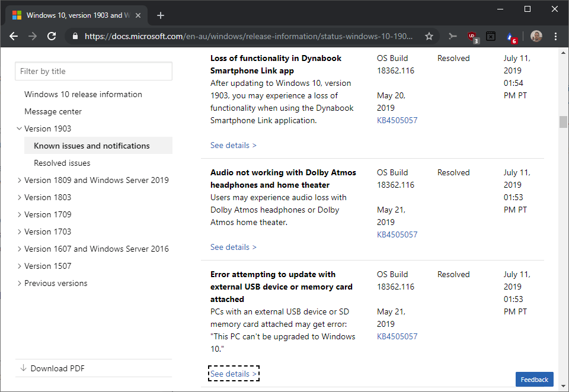569x392 pixels.
Task: Click 'May 20, 2019' date in Dynabook row
Action: [391, 102]
